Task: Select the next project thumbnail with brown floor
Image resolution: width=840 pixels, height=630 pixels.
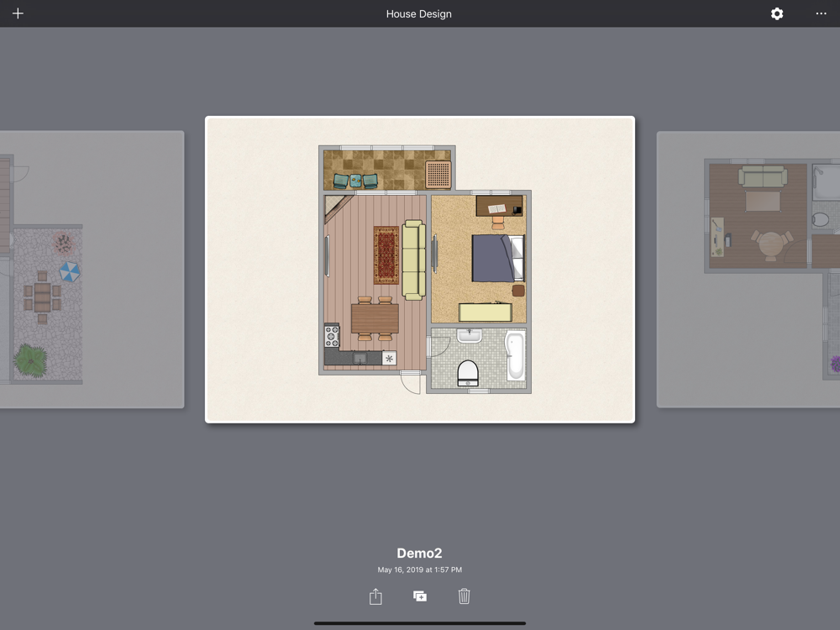Action: pos(748,270)
